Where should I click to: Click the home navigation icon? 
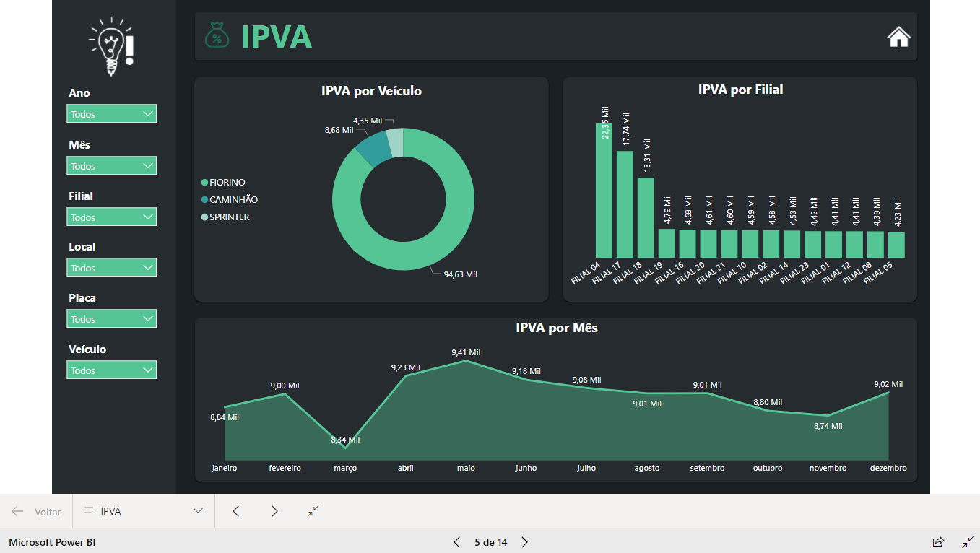(898, 36)
